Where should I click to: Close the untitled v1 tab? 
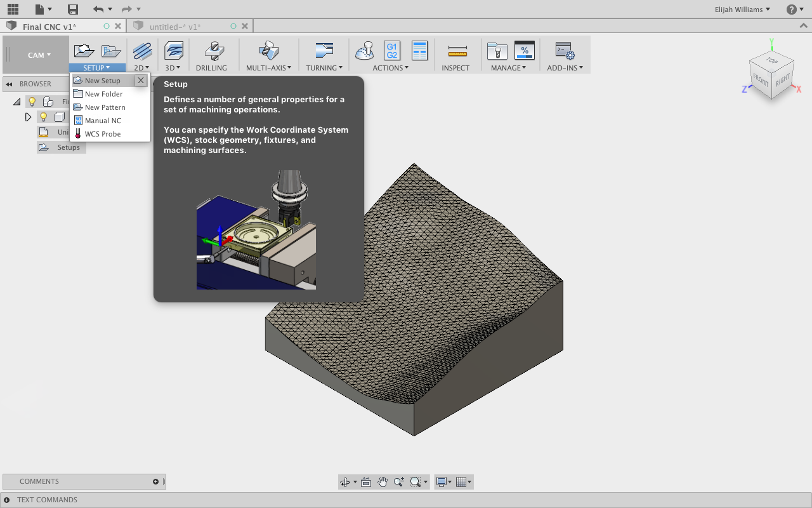point(245,26)
